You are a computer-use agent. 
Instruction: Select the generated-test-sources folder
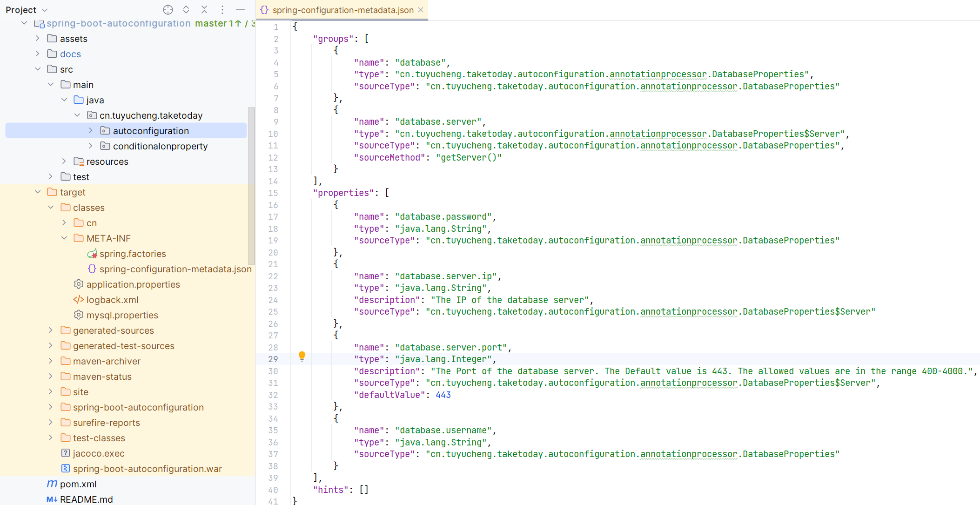[123, 346]
